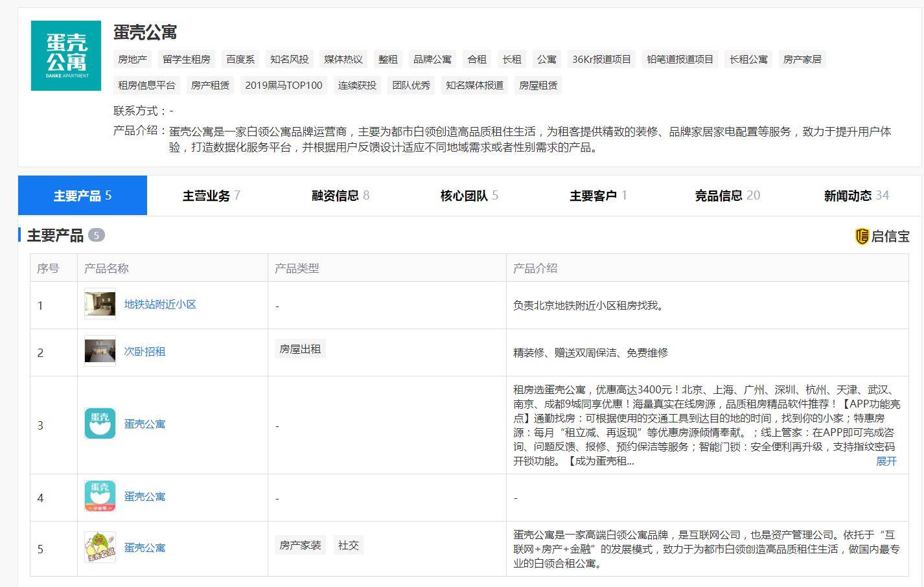This screenshot has width=924, height=587.
Task: Click the 媒体热议 tag
Action: [x=343, y=59]
